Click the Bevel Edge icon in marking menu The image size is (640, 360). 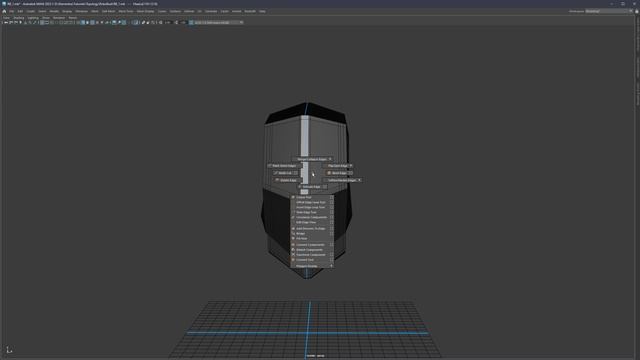click(x=329, y=173)
